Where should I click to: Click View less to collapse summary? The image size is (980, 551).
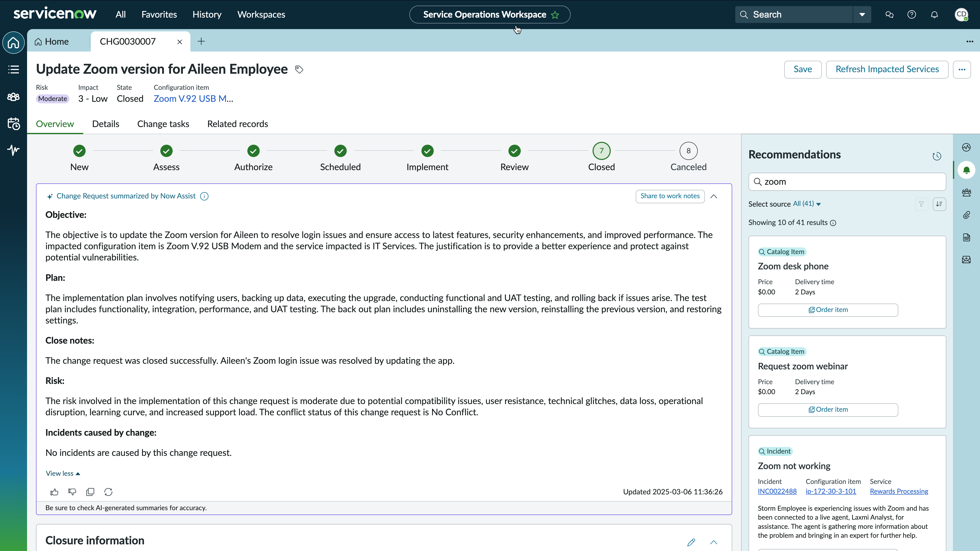(63, 473)
